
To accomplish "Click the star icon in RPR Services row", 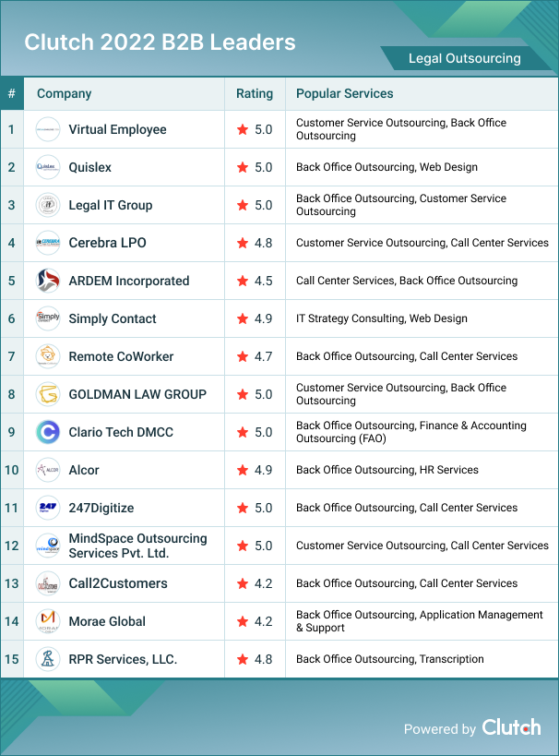I will tap(243, 659).
